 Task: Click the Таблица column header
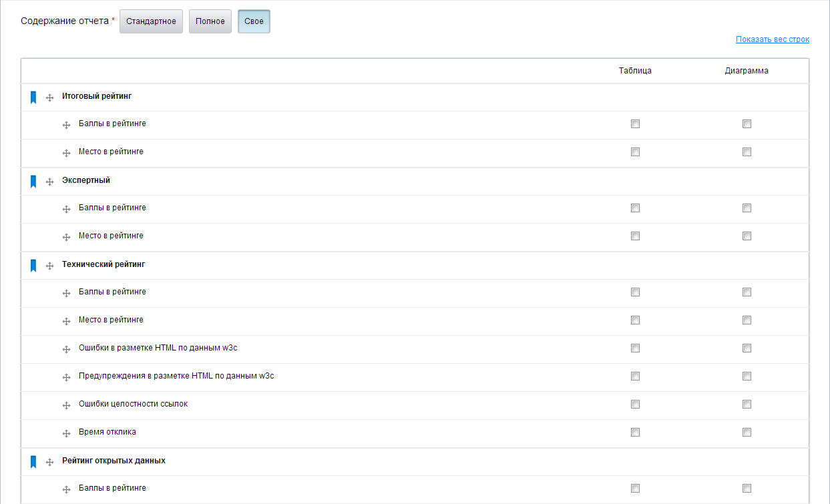point(635,71)
